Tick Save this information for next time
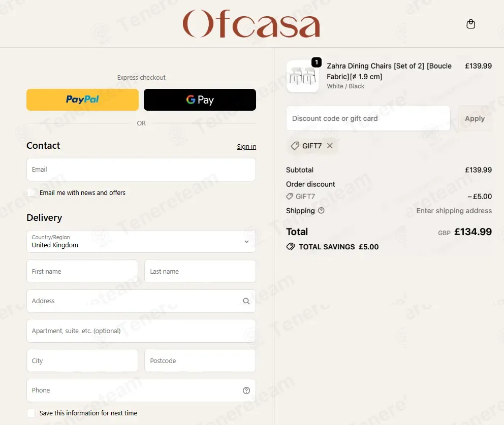The image size is (504, 425). [31, 413]
